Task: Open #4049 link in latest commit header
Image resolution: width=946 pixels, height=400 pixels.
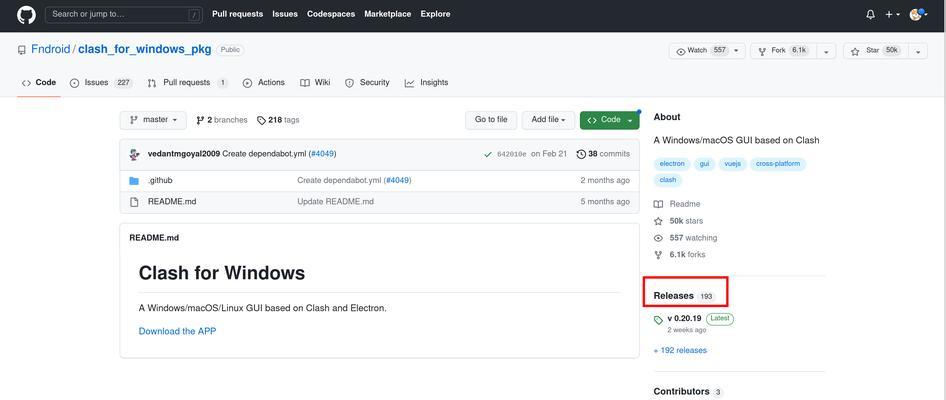Action: tap(322, 154)
